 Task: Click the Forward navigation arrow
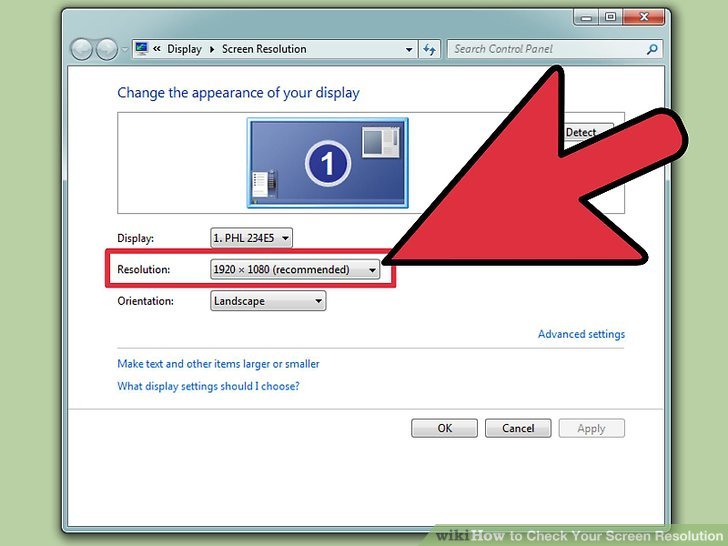click(x=107, y=49)
